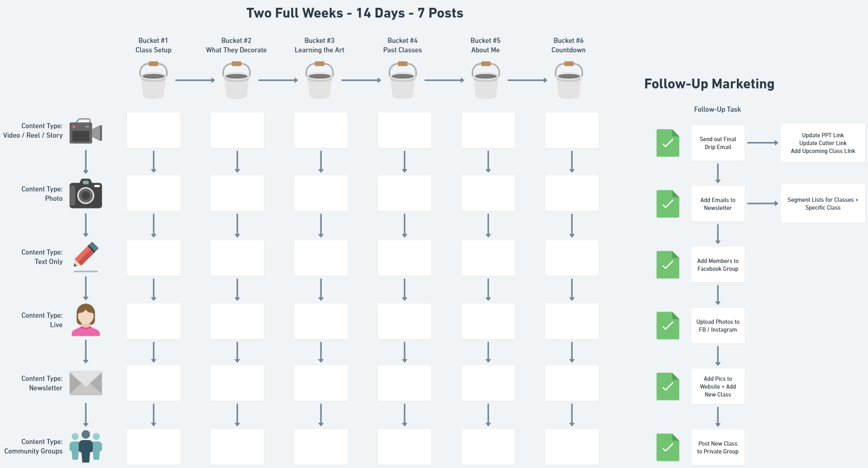Click the Follow-Up Marketing heading
Image resolution: width=868 pixels, height=468 pixels.
tap(709, 84)
